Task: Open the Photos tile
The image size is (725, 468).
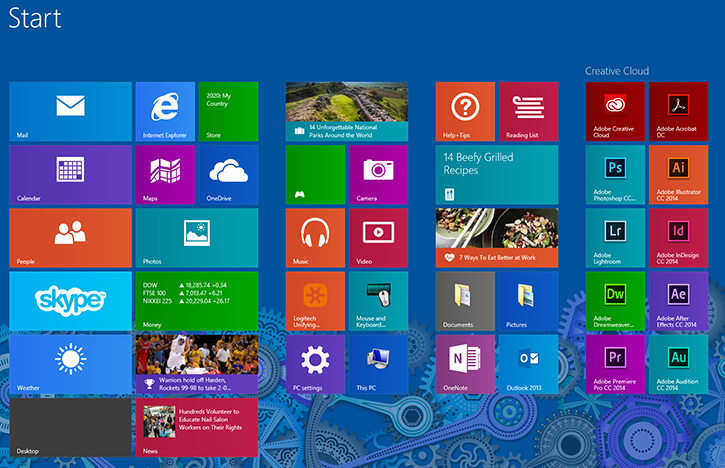Action: (197, 238)
